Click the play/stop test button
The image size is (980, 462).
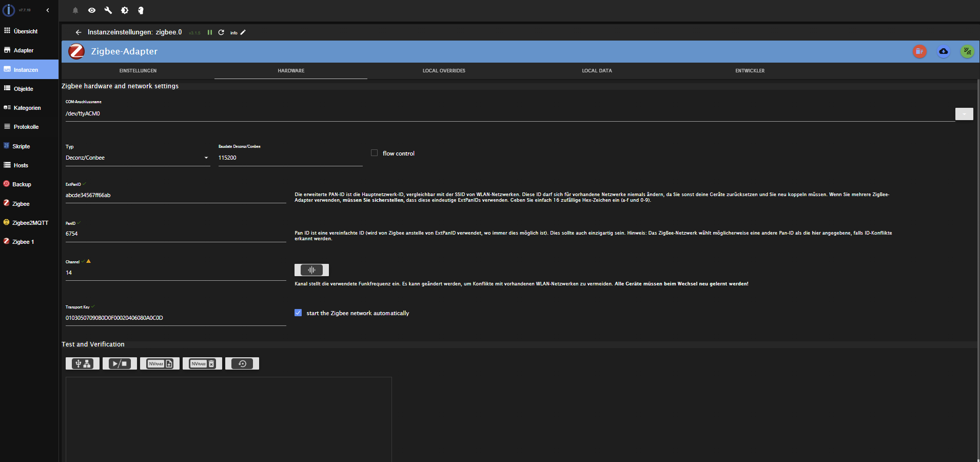pos(120,363)
